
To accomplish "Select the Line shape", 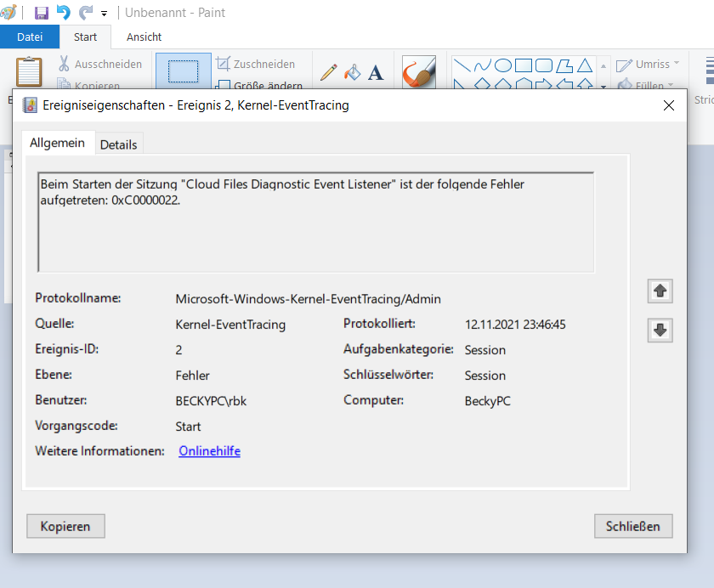I will pyautogui.click(x=462, y=65).
